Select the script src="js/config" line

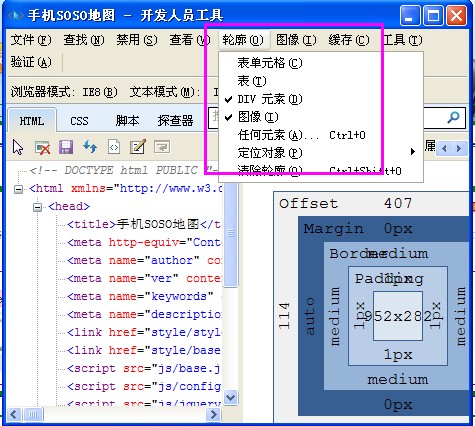pyautogui.click(x=144, y=386)
